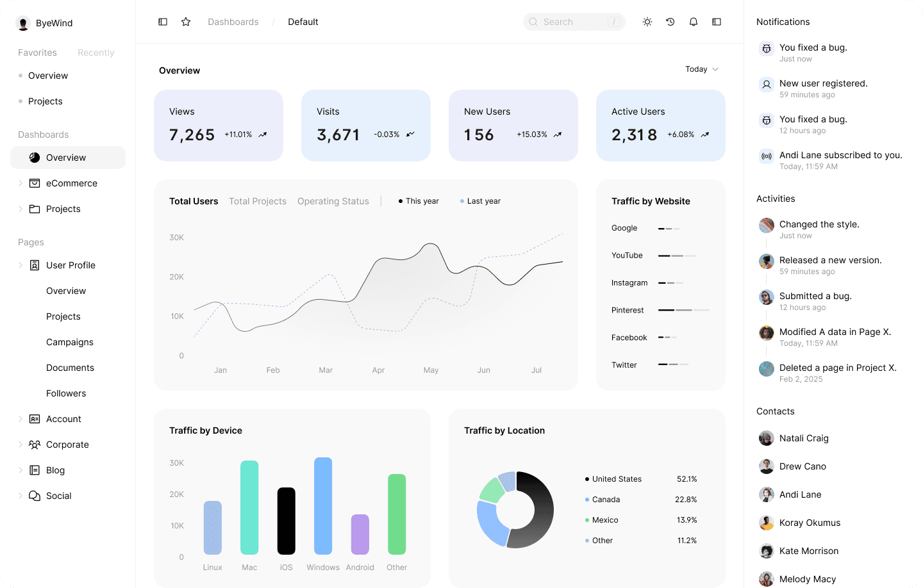Collapse the left sidebar with panel icon
The image size is (923, 588).
tap(163, 21)
